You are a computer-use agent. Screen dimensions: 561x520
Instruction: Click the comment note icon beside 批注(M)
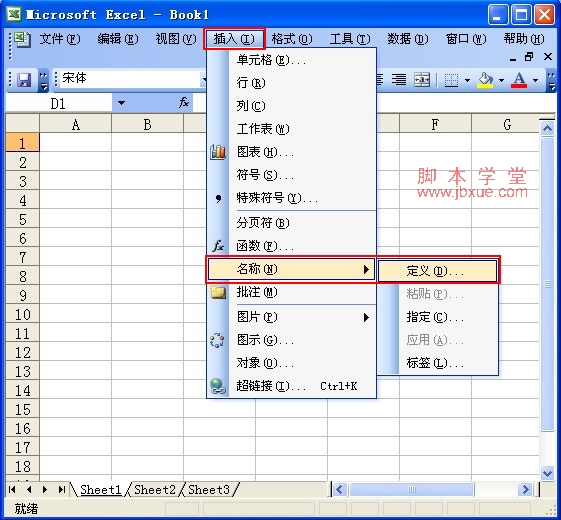[218, 292]
